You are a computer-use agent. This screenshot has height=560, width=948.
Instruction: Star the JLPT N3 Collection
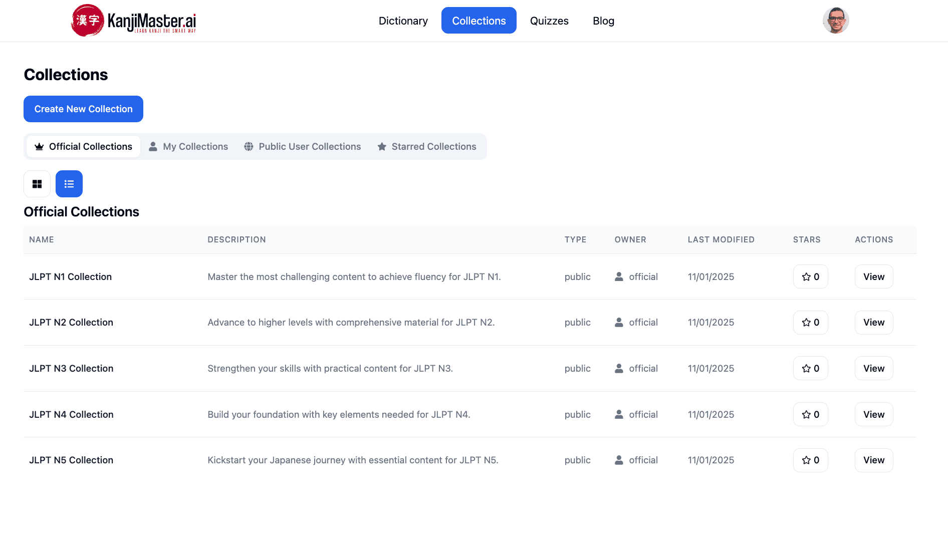[x=810, y=369]
